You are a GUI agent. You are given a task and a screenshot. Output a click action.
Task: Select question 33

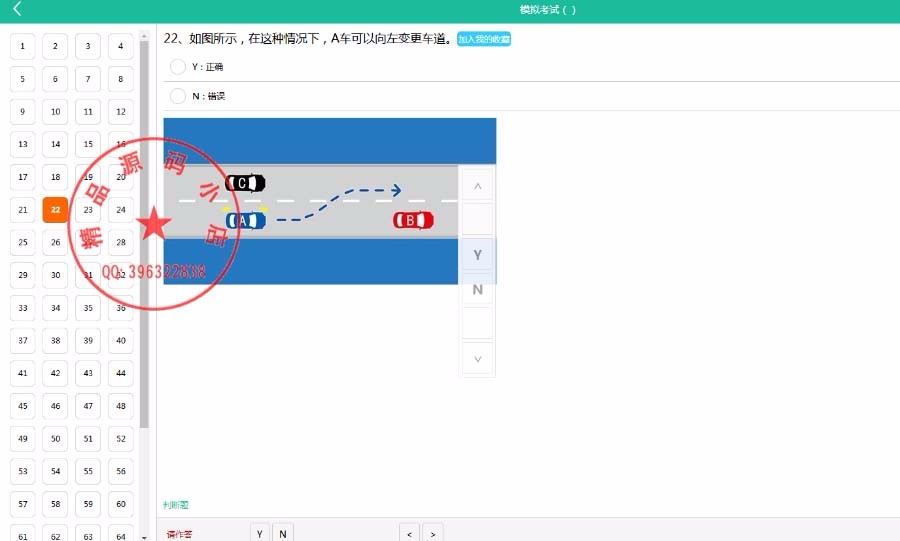coord(22,308)
